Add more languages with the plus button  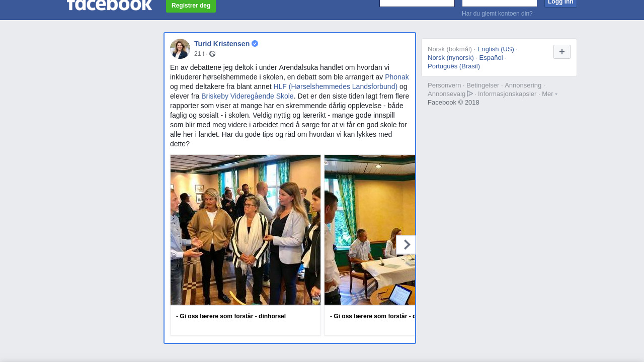pyautogui.click(x=562, y=52)
